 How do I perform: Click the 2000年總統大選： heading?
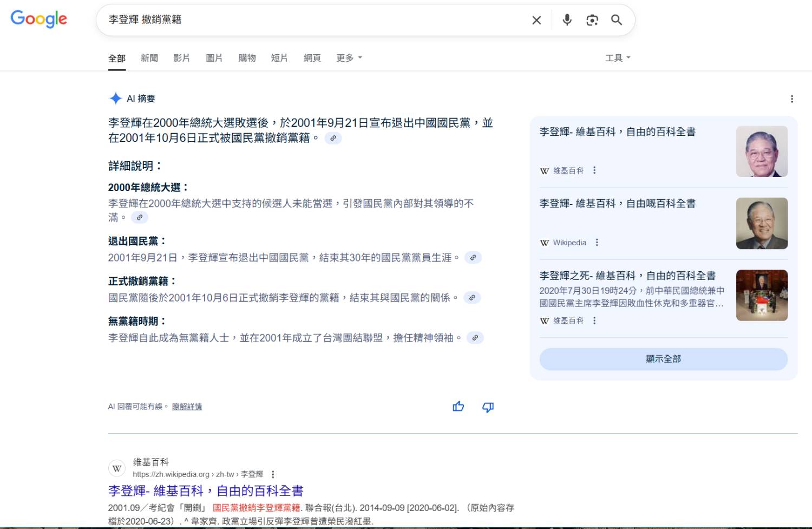[x=149, y=187]
